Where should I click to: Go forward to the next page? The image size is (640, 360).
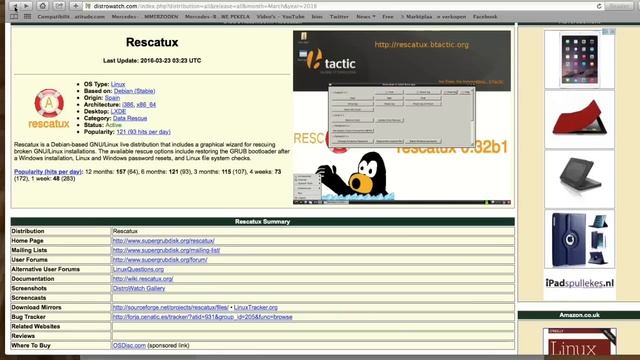point(27,6)
